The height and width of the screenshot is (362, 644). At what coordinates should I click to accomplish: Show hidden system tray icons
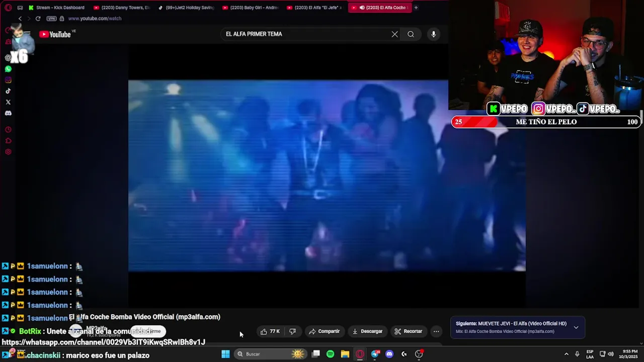tap(566, 354)
